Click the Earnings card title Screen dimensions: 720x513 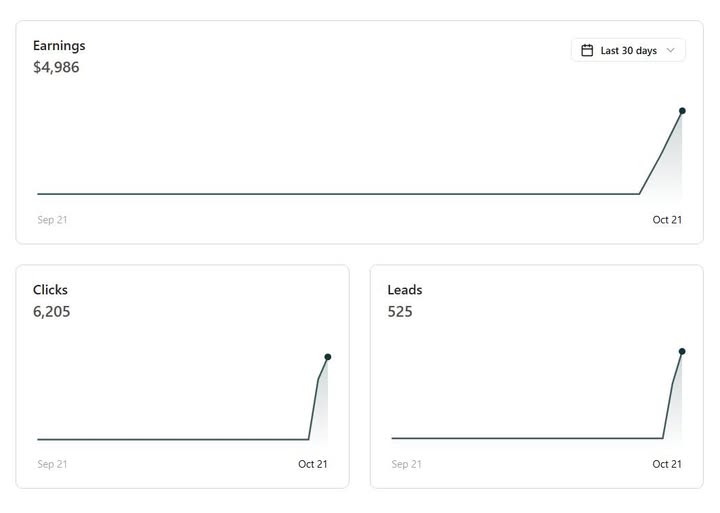59,45
